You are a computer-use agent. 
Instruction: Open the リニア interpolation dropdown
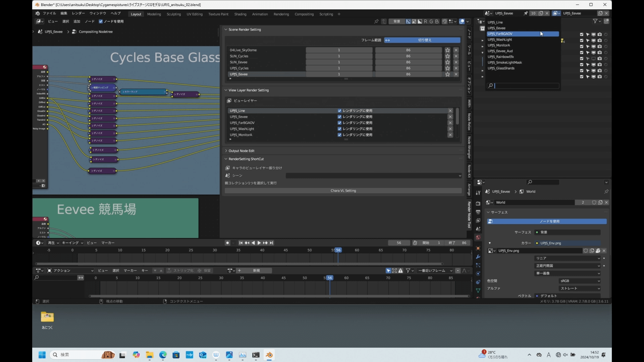coord(567,258)
